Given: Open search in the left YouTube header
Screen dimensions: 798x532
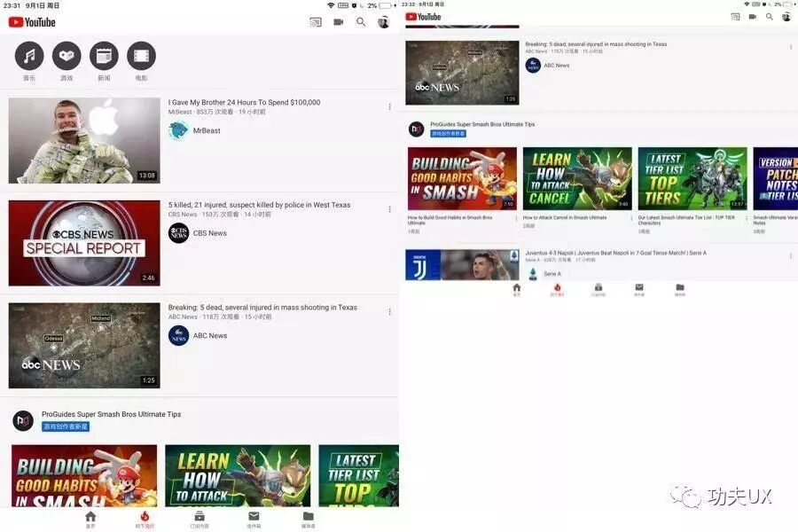Looking at the screenshot, I should coord(361,22).
